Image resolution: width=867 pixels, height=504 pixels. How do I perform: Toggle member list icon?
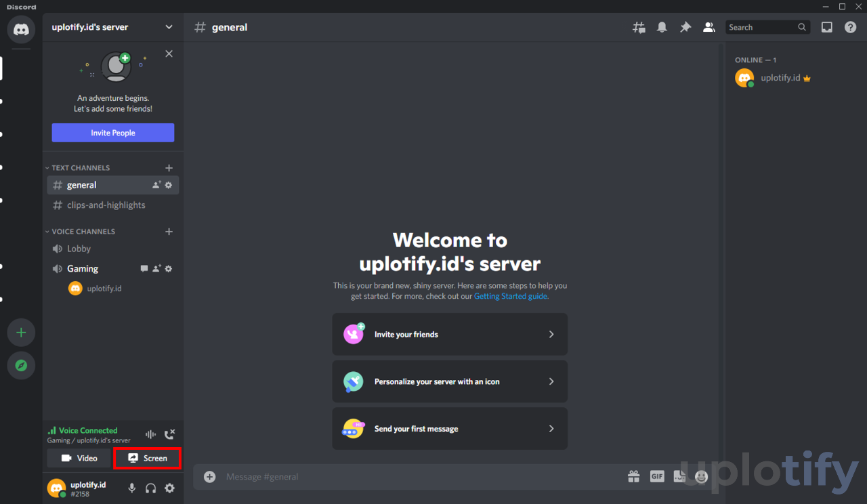709,27
